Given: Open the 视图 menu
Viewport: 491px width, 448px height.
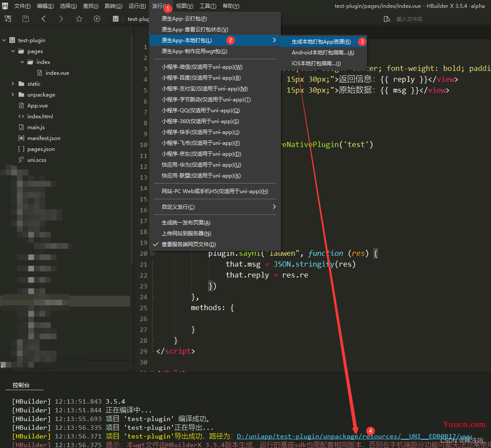Looking at the screenshot, I should pyautogui.click(x=184, y=6).
